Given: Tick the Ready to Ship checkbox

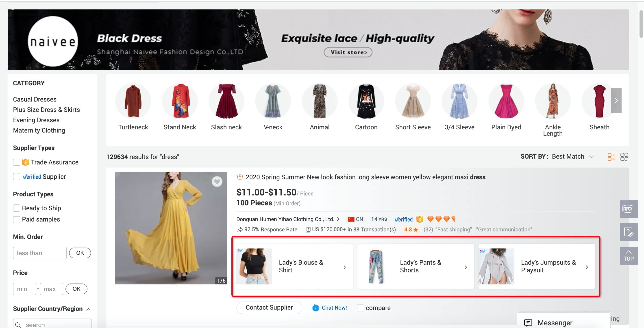Looking at the screenshot, I should point(17,208).
